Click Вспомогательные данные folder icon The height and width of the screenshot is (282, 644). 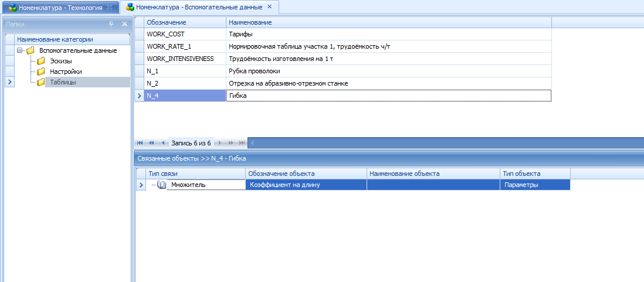[30, 51]
